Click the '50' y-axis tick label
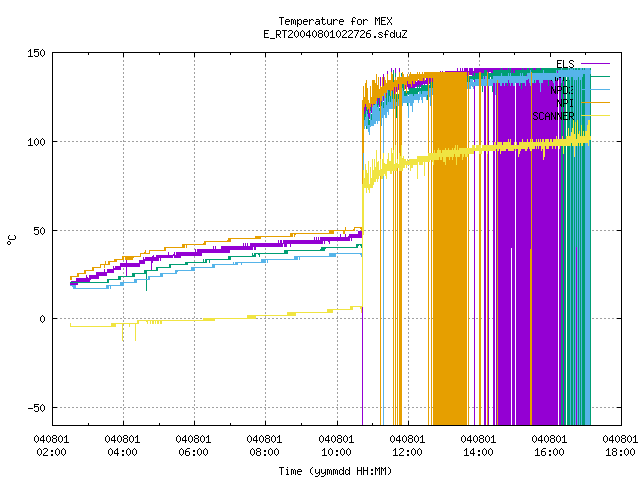The height and width of the screenshot is (480, 640). [40, 231]
